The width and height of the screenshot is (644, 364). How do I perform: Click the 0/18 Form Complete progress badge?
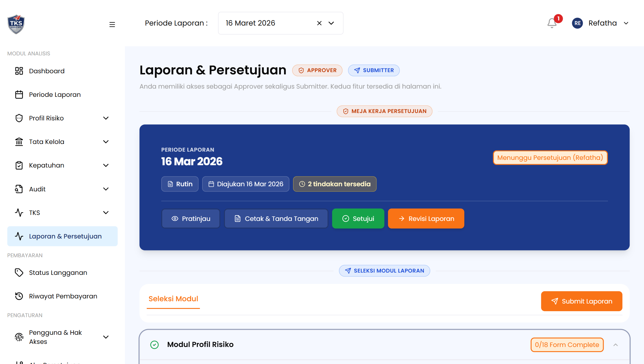tap(567, 344)
